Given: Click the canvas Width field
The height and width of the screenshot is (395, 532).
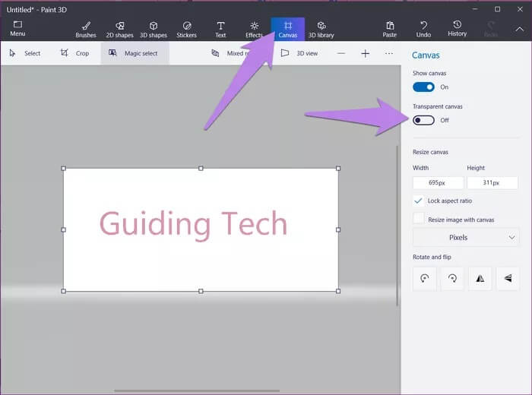Looking at the screenshot, I should click(x=438, y=183).
